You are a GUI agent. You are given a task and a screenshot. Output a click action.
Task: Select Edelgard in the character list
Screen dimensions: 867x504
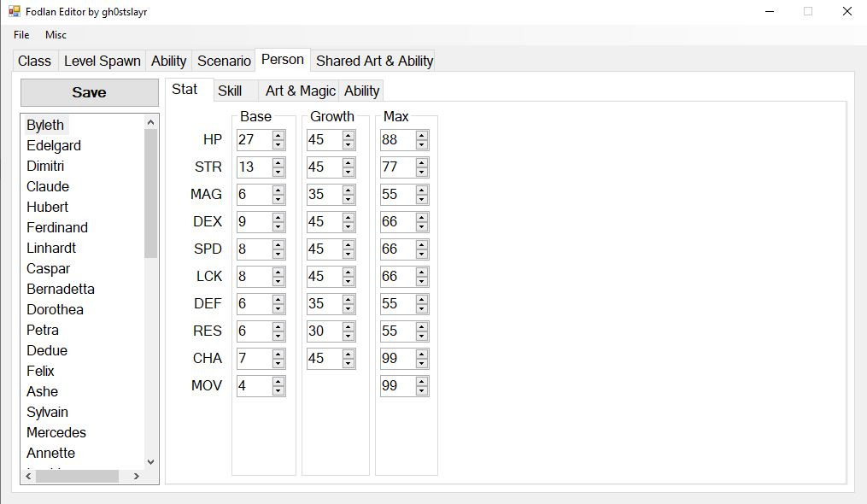[54, 145]
